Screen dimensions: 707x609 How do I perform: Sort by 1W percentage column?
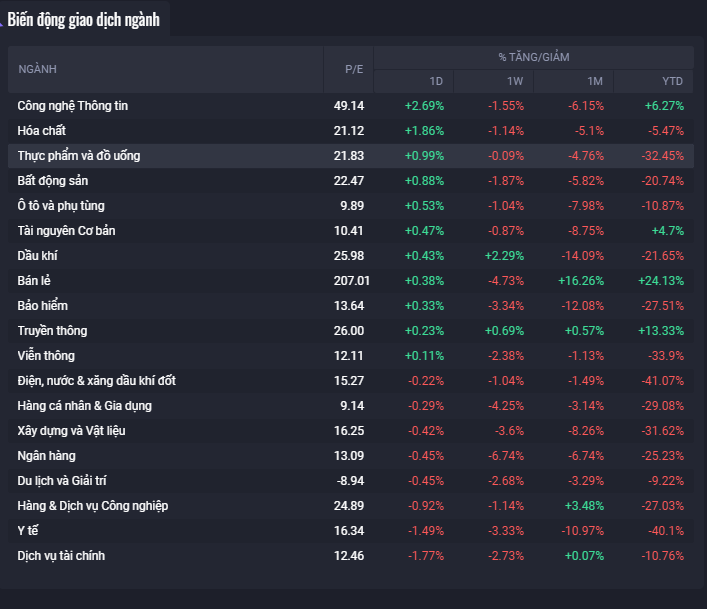514,81
